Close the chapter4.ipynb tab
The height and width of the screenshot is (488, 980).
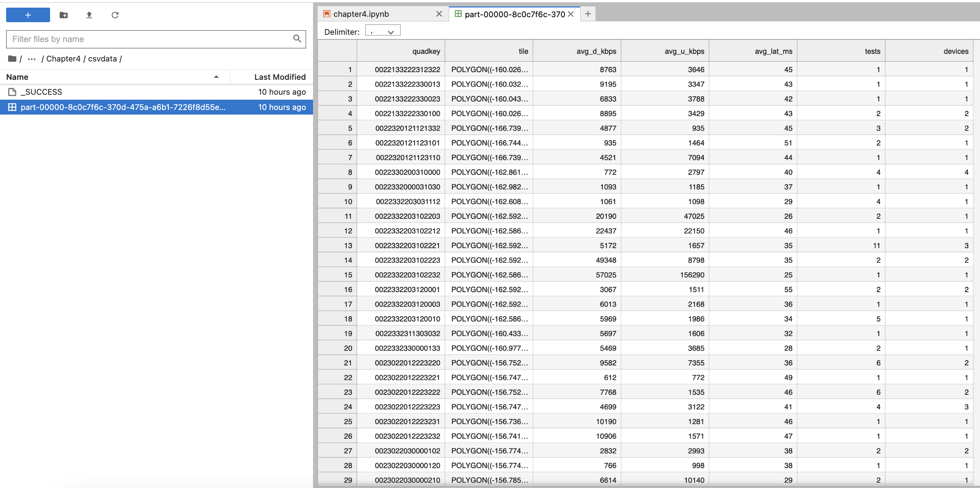[439, 14]
